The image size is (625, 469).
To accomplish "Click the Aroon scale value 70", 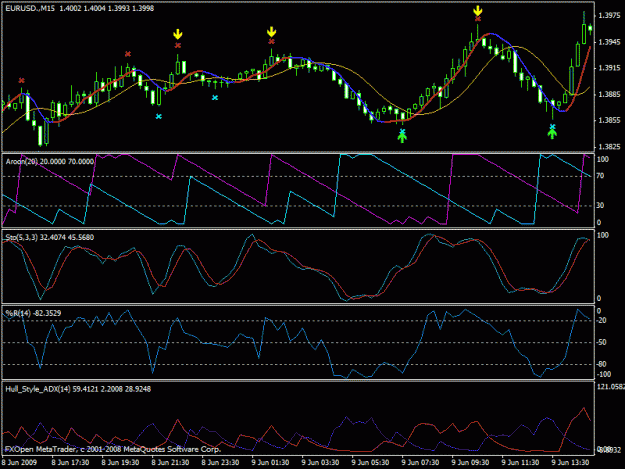I will pos(600,176).
